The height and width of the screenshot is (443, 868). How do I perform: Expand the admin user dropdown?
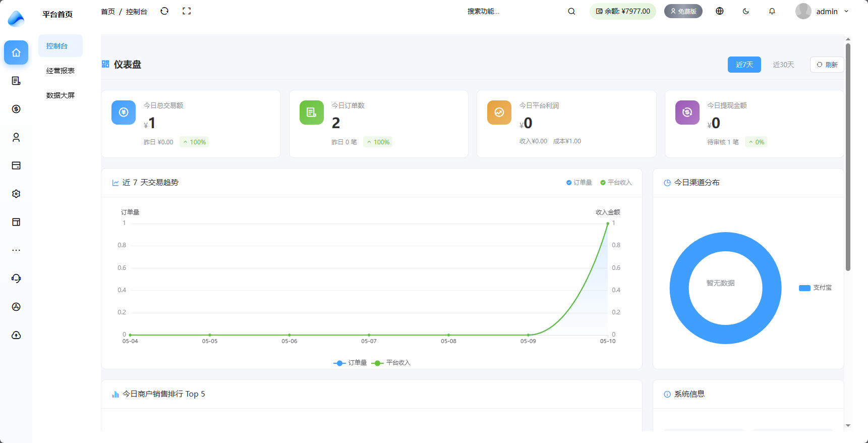tap(822, 11)
